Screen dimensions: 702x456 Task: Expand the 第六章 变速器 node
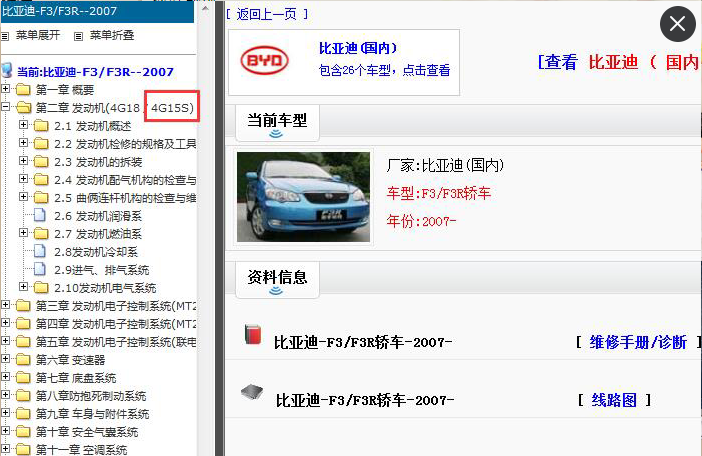[x=5, y=358]
